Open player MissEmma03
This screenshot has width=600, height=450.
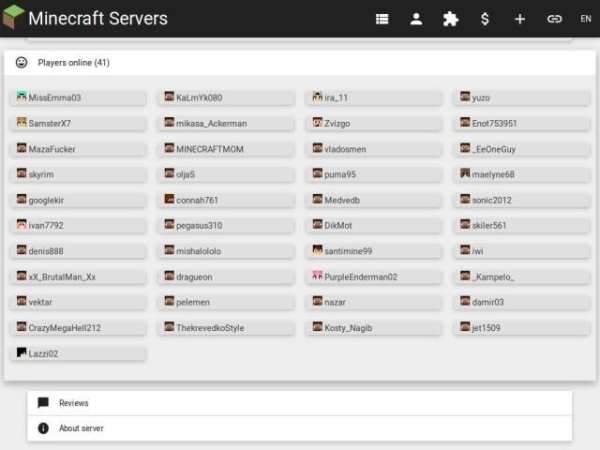(78, 98)
